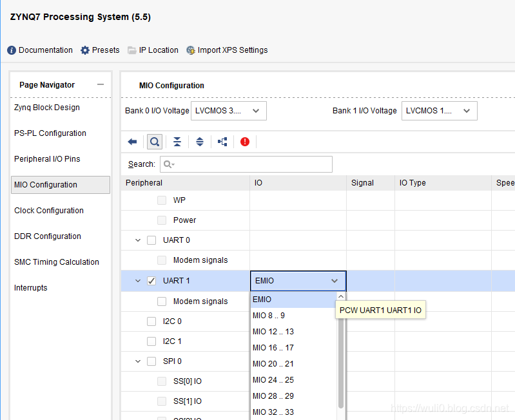Open the Documentation info icon
This screenshot has width=515, height=420.
click(12, 50)
